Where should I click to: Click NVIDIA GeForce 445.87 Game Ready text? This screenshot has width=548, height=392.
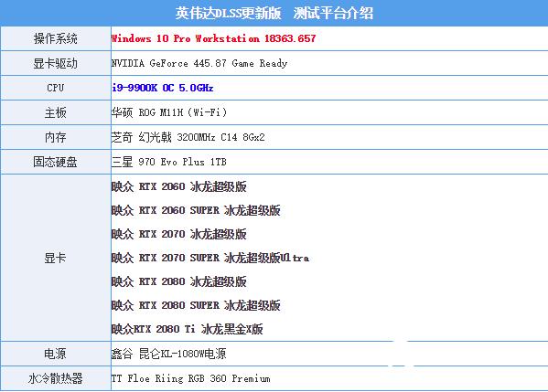[x=199, y=63]
